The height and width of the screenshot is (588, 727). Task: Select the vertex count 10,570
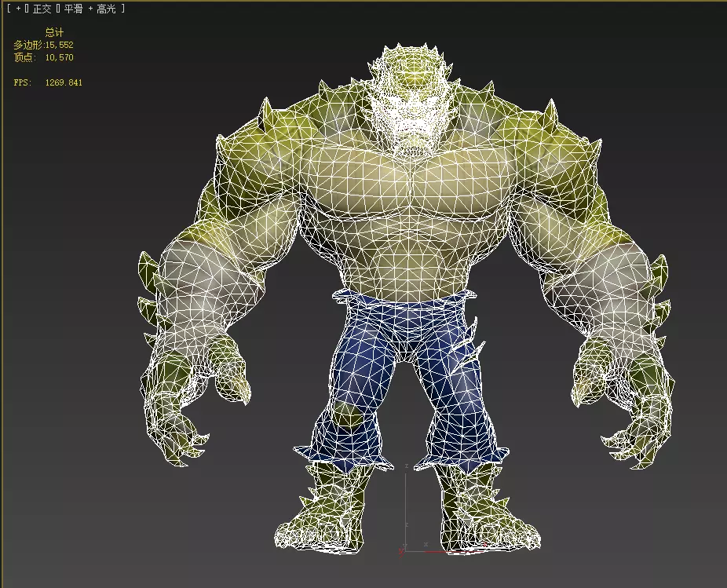pos(60,57)
